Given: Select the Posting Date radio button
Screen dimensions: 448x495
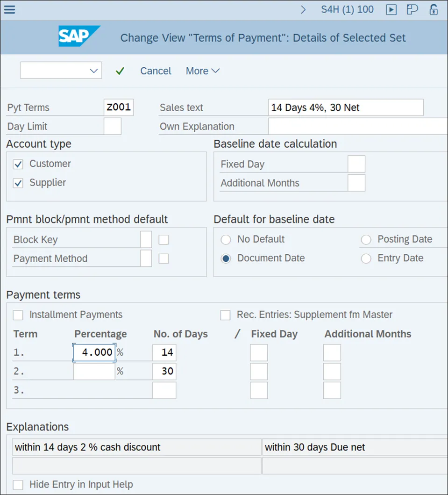Looking at the screenshot, I should pyautogui.click(x=366, y=240).
